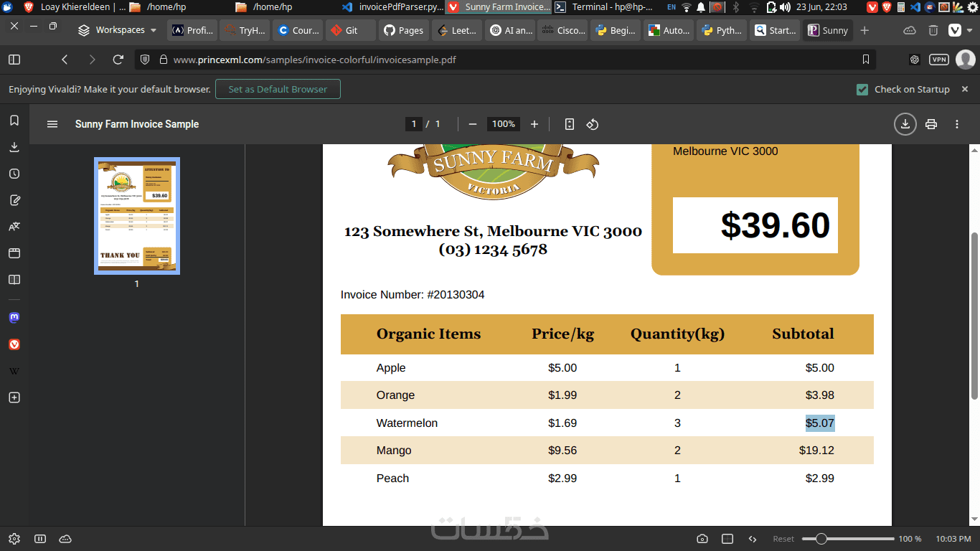This screenshot has height=551, width=980.
Task: Open the Notes panel in the sidebar
Action: click(x=14, y=200)
